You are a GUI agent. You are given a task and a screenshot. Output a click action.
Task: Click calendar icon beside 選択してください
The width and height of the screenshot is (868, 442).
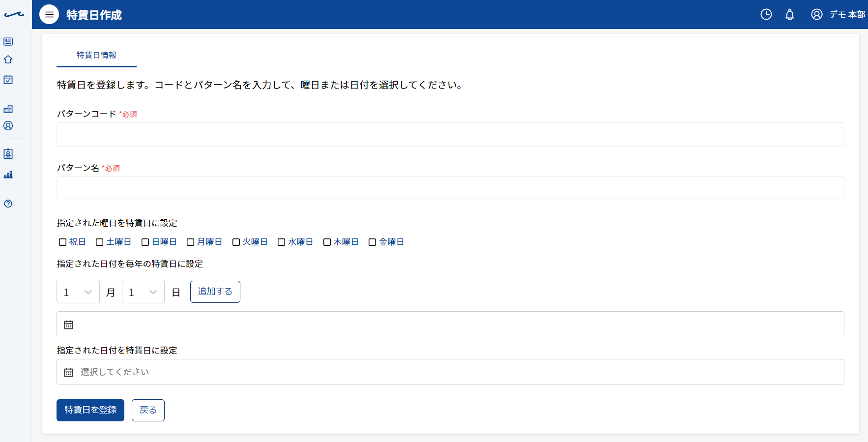tap(69, 373)
